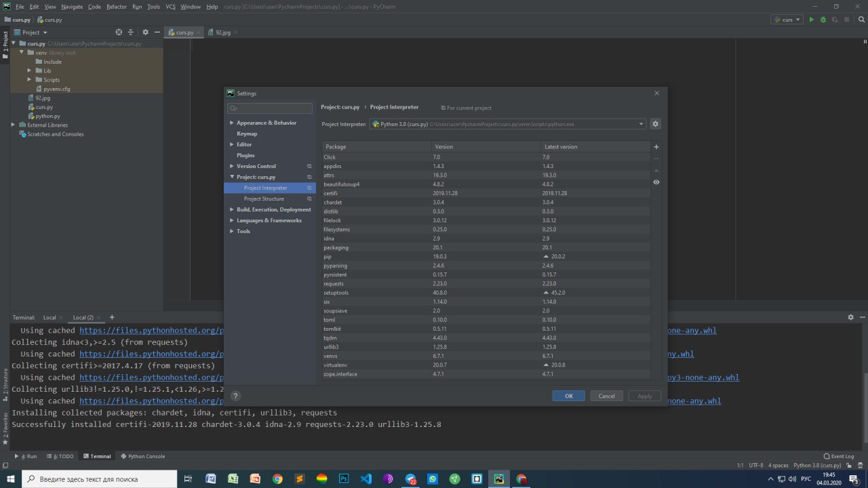Image resolution: width=868 pixels, height=488 pixels.
Task: Click the help question mark icon
Action: (x=235, y=396)
